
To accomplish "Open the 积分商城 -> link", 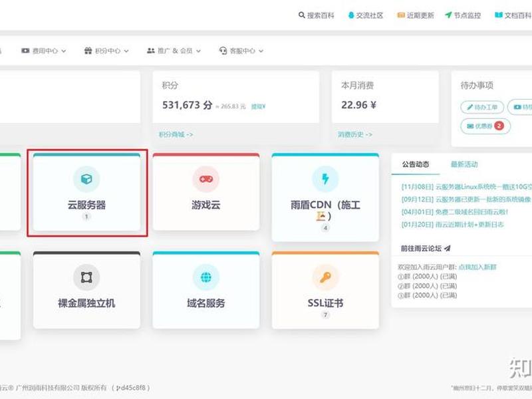I will click(176, 134).
